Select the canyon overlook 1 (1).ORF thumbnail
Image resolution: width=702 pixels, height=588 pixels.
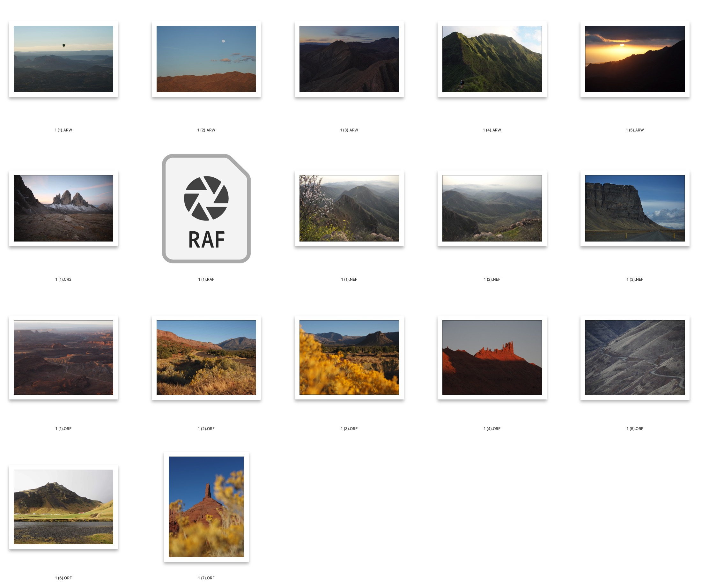[63, 357]
